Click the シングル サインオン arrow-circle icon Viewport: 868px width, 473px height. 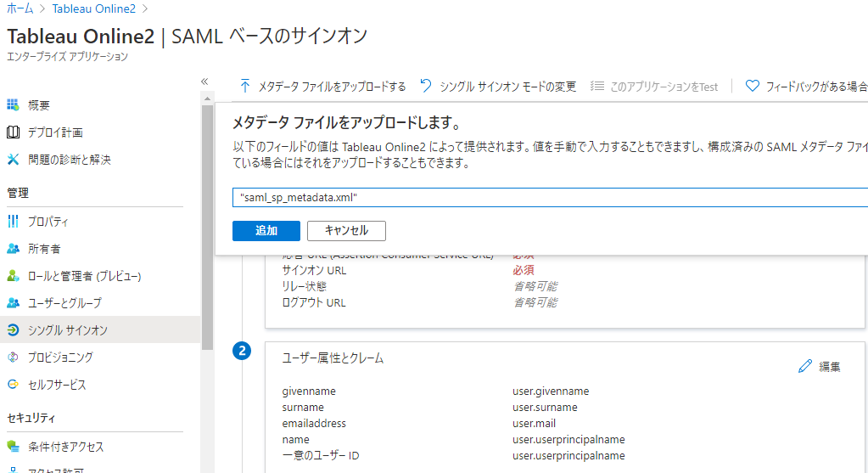13,330
